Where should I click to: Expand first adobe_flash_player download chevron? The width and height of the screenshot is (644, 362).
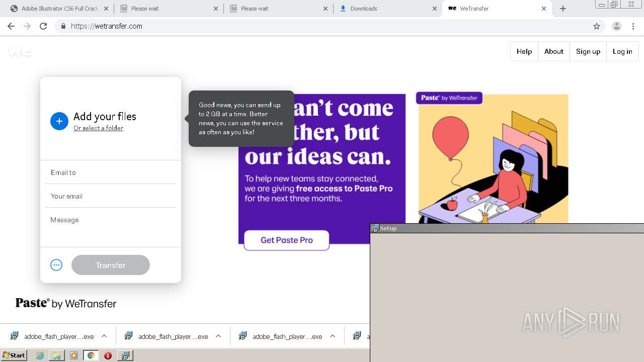coord(104,336)
